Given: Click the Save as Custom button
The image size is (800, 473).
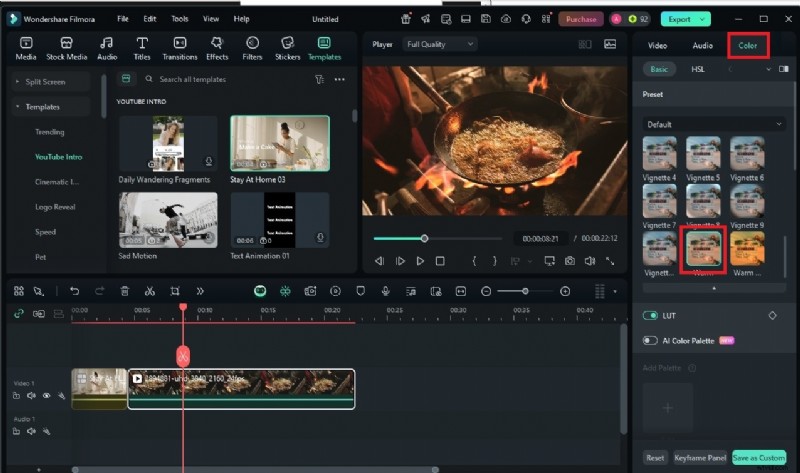Looking at the screenshot, I should point(758,458).
